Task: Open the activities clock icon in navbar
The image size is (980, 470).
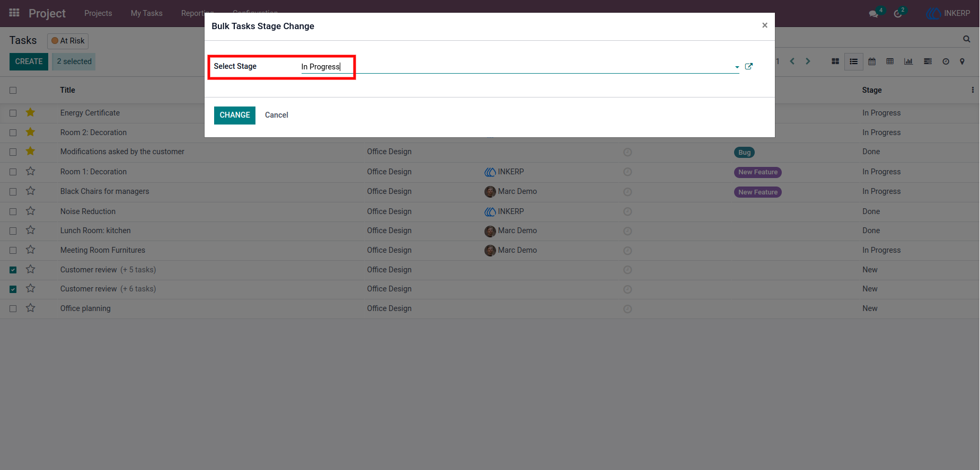Action: tap(898, 14)
